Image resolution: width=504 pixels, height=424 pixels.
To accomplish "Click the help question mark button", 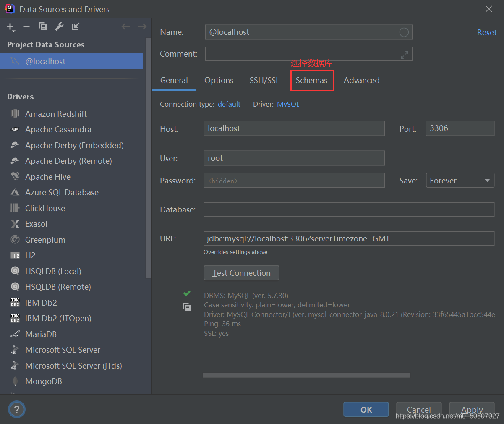I will 17,409.
